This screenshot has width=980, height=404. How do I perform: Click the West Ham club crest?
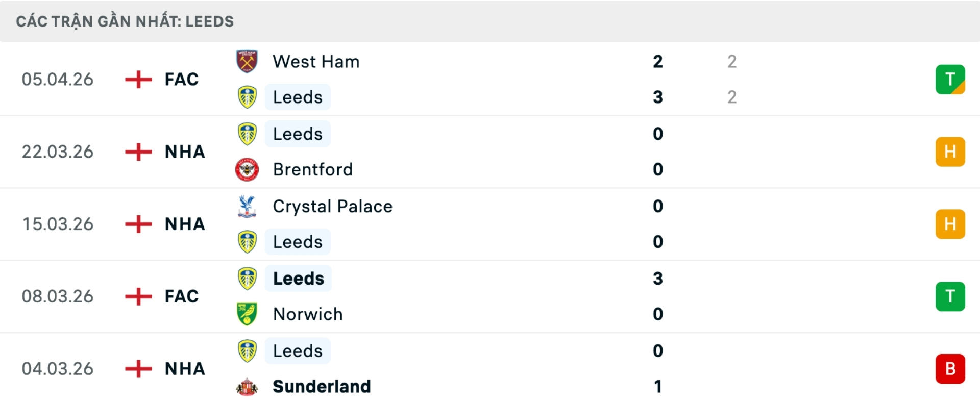coord(247,61)
